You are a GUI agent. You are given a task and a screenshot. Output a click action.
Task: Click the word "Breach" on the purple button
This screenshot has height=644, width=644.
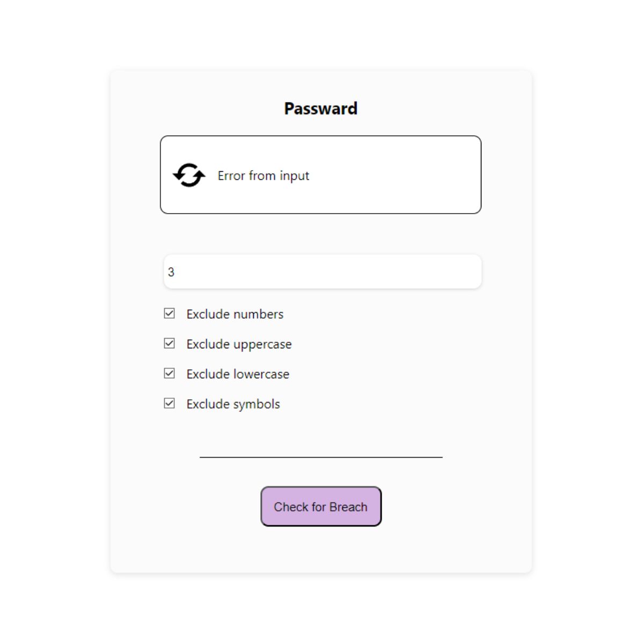tap(348, 507)
